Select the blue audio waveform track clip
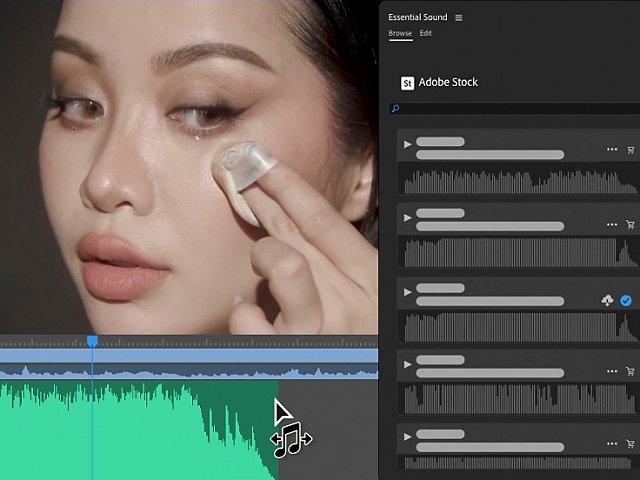 coord(189,371)
